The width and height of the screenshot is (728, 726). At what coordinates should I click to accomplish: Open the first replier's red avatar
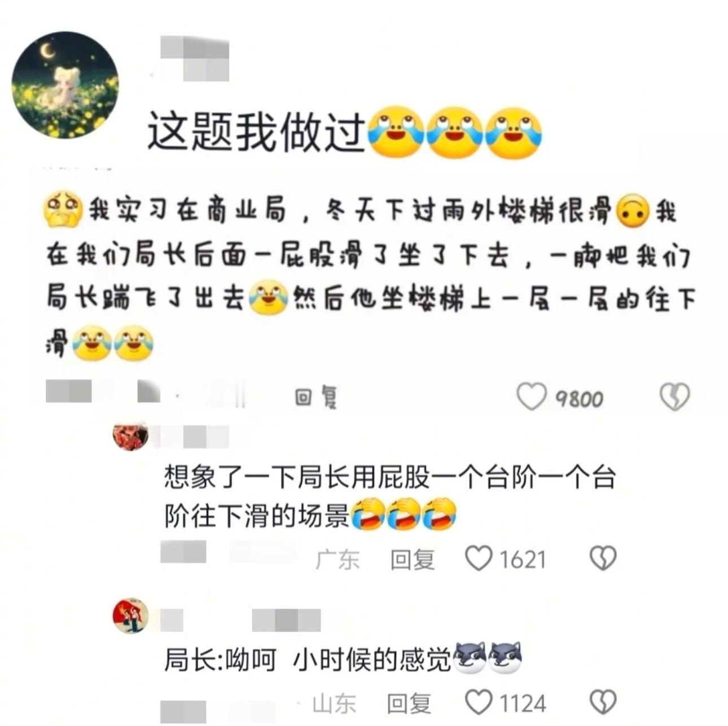coord(130,437)
